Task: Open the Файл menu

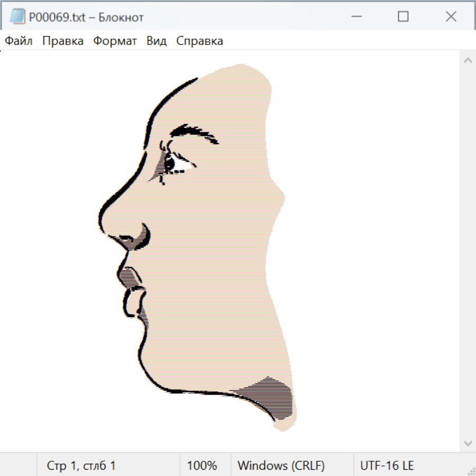Action: tap(19, 41)
